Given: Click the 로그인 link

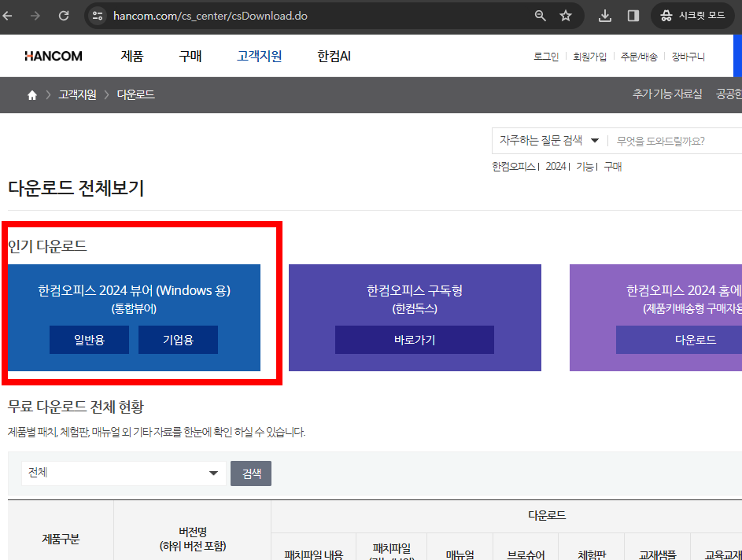Looking at the screenshot, I should 545,55.
